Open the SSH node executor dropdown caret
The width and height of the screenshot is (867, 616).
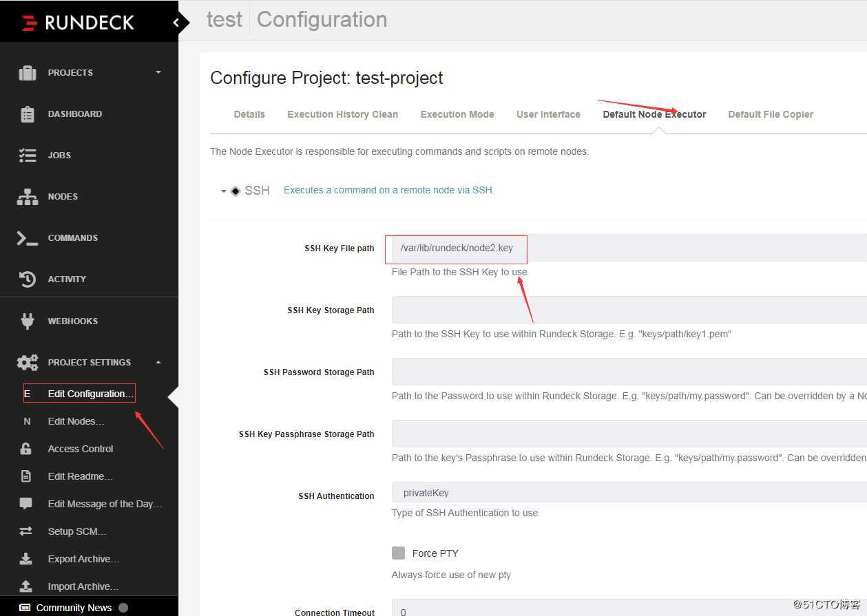223,191
